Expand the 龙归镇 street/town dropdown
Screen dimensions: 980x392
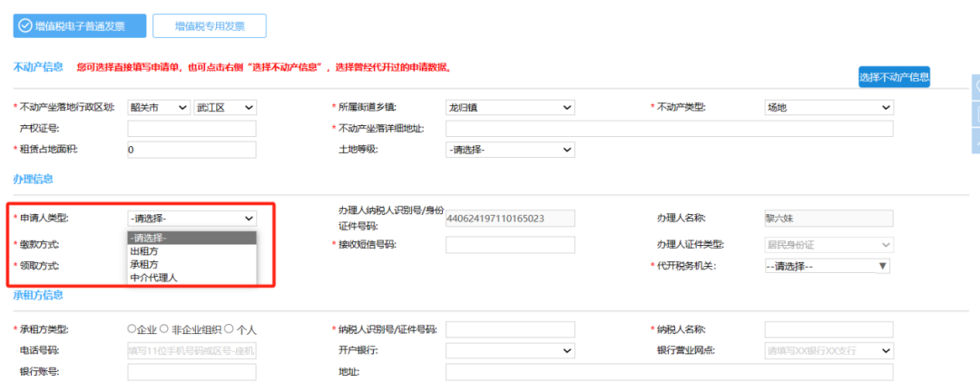[510, 108]
